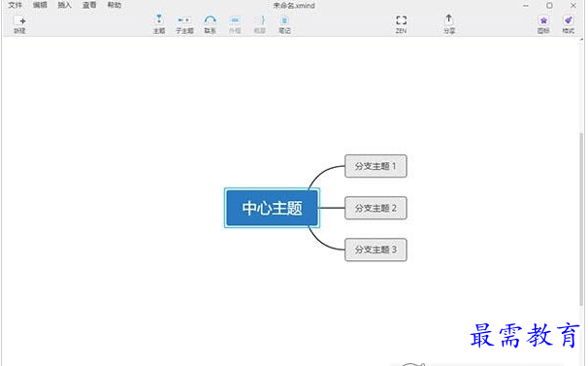Open the 查看 menu

point(89,5)
